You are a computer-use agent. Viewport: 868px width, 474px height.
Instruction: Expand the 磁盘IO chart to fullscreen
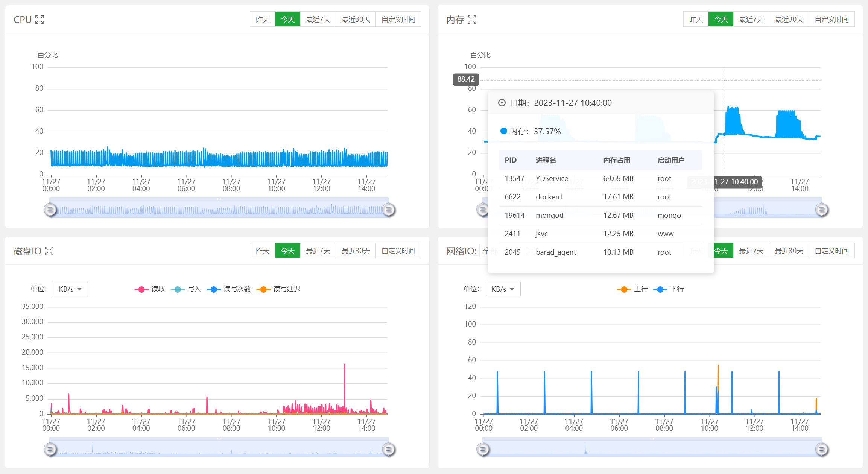[49, 251]
